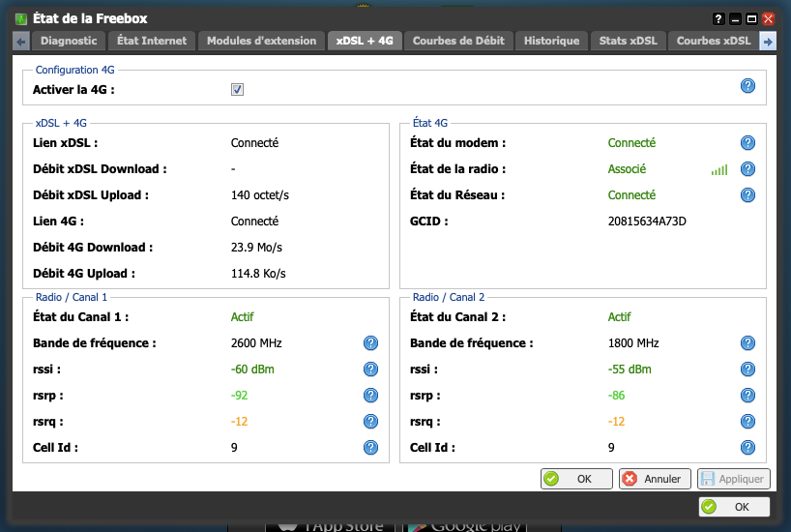Click the title bar question mark button
This screenshot has width=791, height=532.
718,18
